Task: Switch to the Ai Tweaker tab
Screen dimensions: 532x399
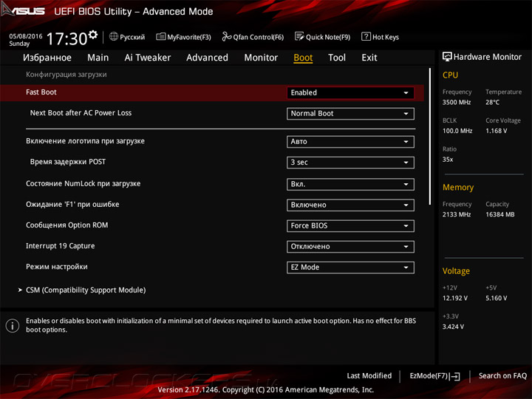Action: [x=148, y=58]
